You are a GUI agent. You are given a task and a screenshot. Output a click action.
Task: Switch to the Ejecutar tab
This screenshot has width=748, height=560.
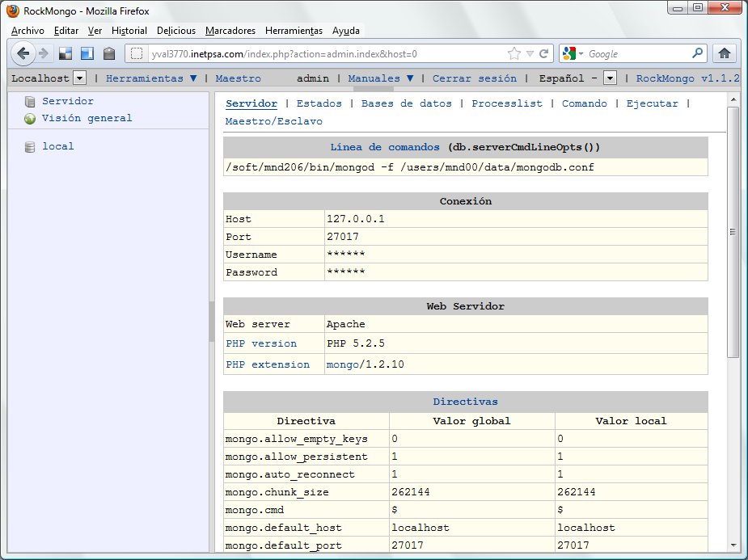coord(652,103)
